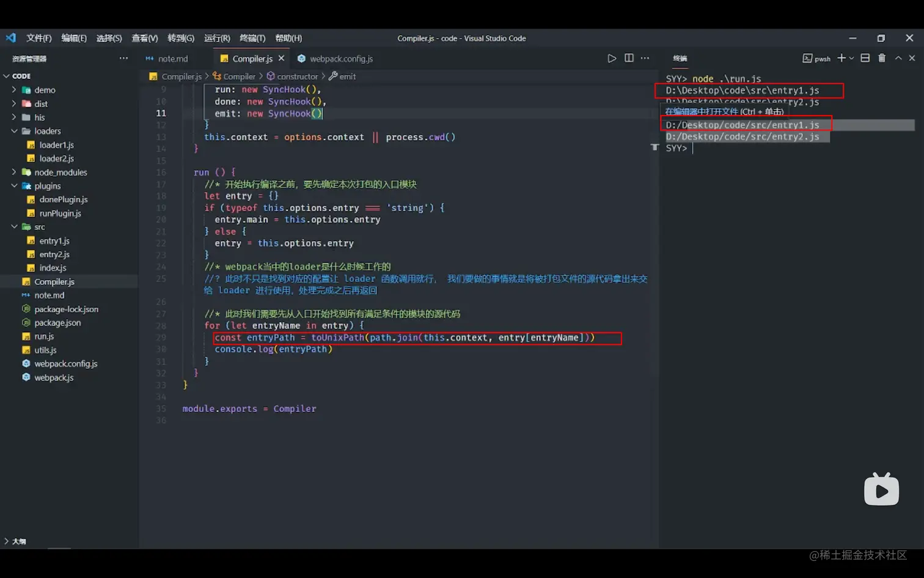
Task: Click the Split Editor icon
Action: pyautogui.click(x=629, y=58)
